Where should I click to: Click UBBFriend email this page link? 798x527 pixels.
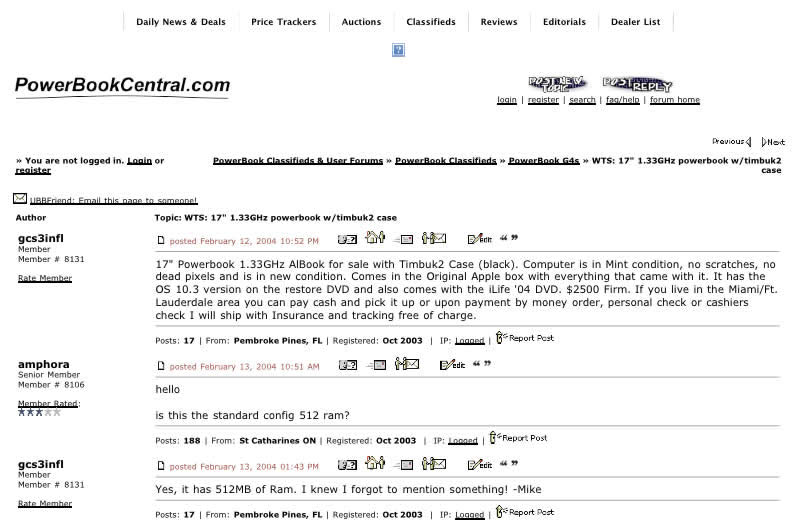pos(113,200)
